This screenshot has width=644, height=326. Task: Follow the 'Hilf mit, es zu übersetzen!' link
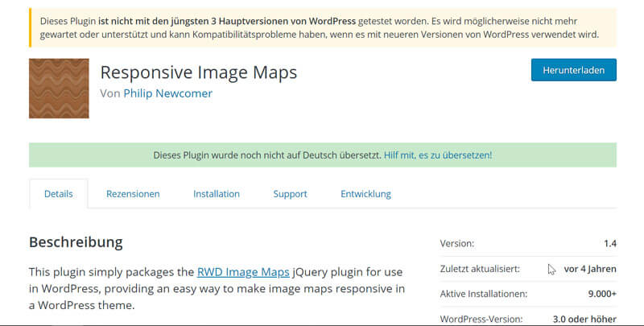tap(438, 155)
